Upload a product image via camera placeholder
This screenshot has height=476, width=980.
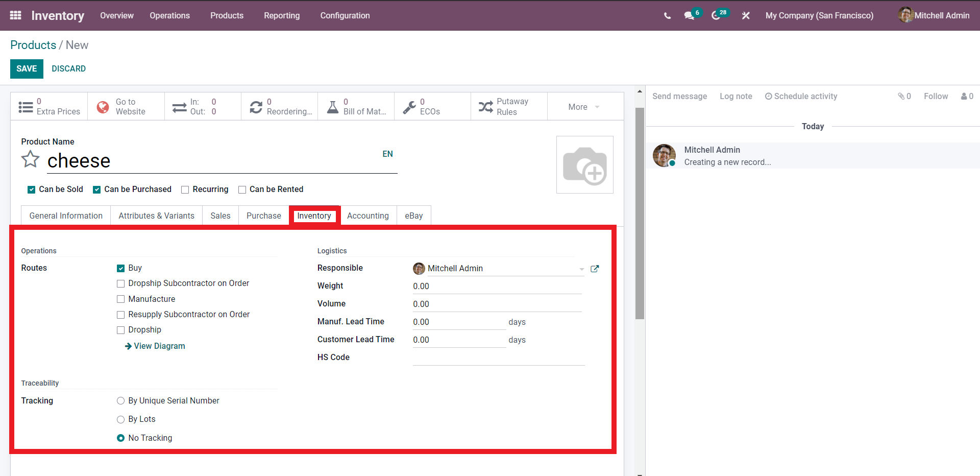coord(585,164)
